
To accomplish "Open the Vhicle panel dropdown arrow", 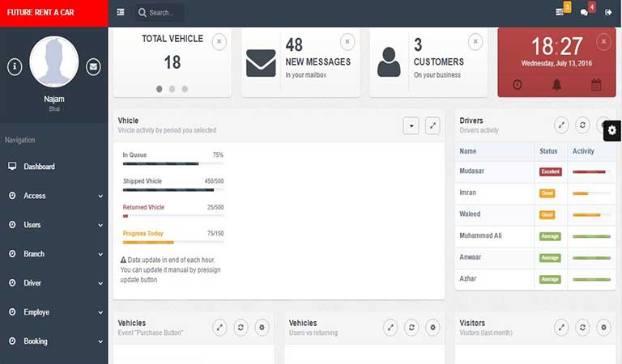I will pyautogui.click(x=411, y=125).
